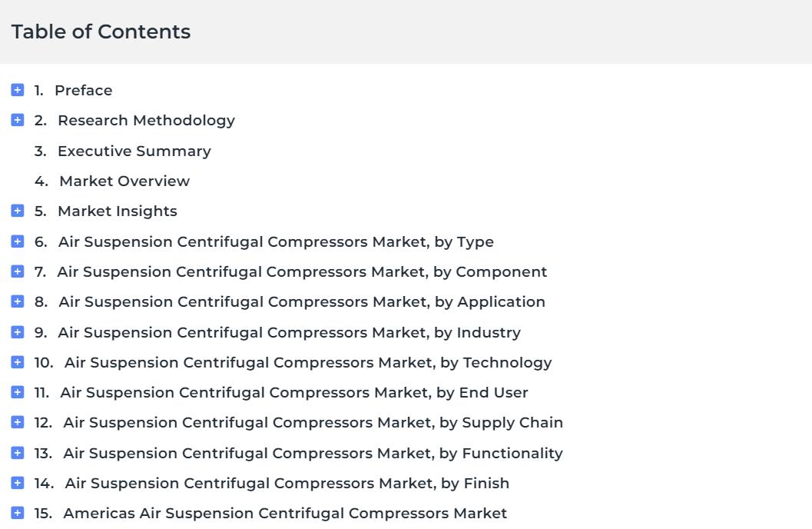The height and width of the screenshot is (529, 812).
Task: Expand the Preface section plus icon
Action: pyautogui.click(x=18, y=90)
